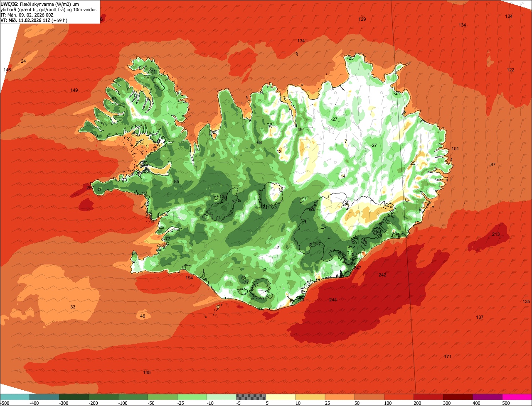Click the legend swatch between -50 and -25
532x406 pixels.
(x=163, y=397)
